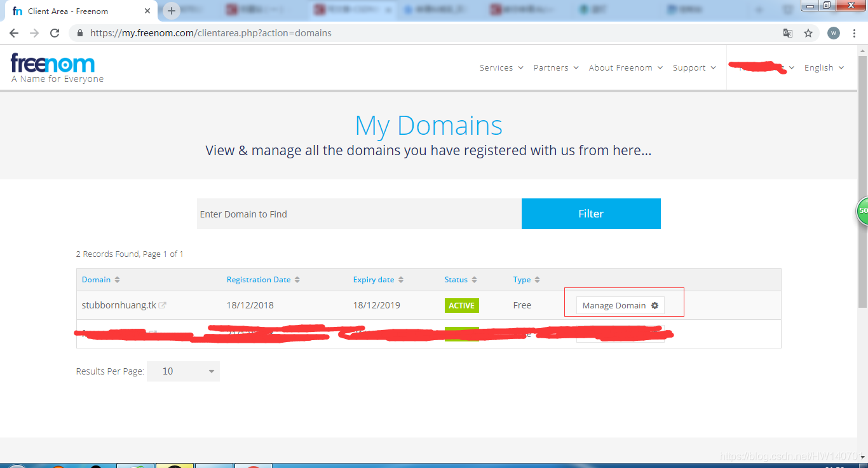Click gear icon in Manage Domain button

click(x=654, y=305)
